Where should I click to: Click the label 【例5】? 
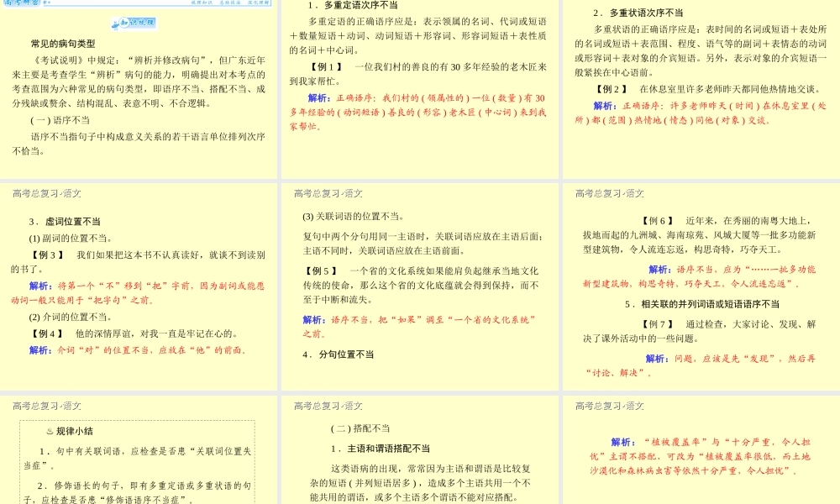coord(322,271)
